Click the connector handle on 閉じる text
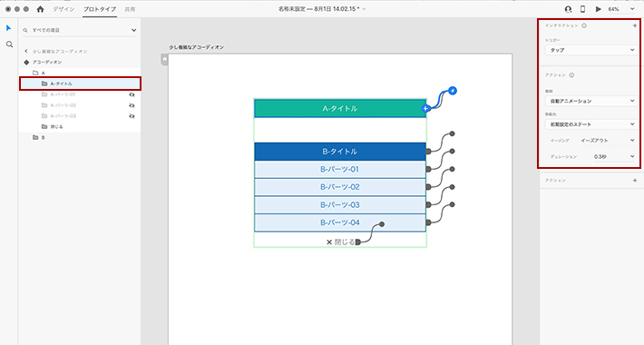This screenshot has height=345, width=644. (x=358, y=242)
